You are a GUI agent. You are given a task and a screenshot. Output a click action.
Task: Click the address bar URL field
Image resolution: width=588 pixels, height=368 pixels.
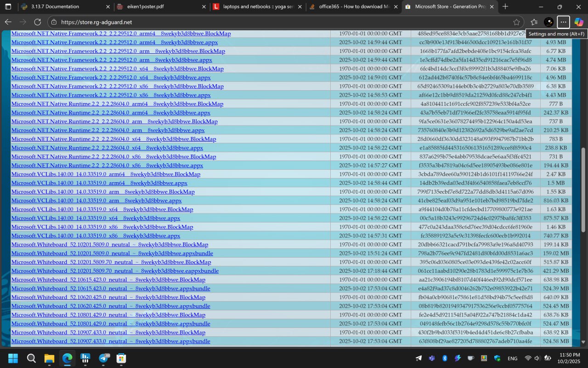[276, 22]
